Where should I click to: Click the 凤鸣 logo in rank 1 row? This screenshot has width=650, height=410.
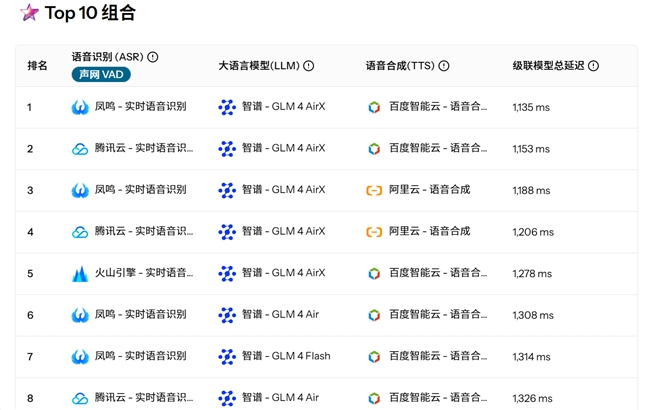coord(80,107)
